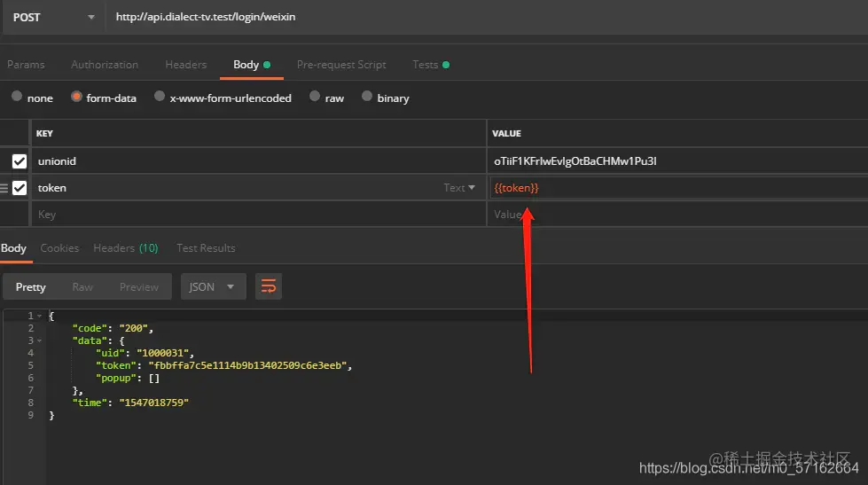The height and width of the screenshot is (485, 868).
Task: Open the Authorization tab
Action: (105, 65)
